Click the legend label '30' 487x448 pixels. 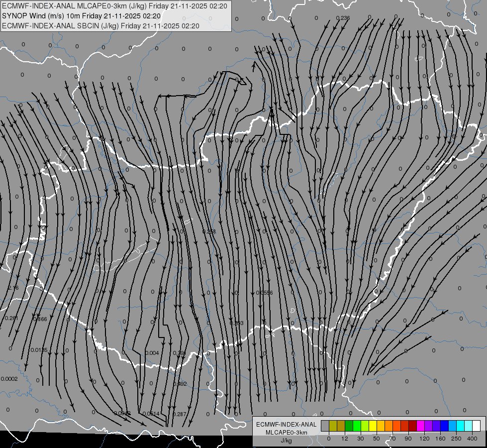coord(361,439)
